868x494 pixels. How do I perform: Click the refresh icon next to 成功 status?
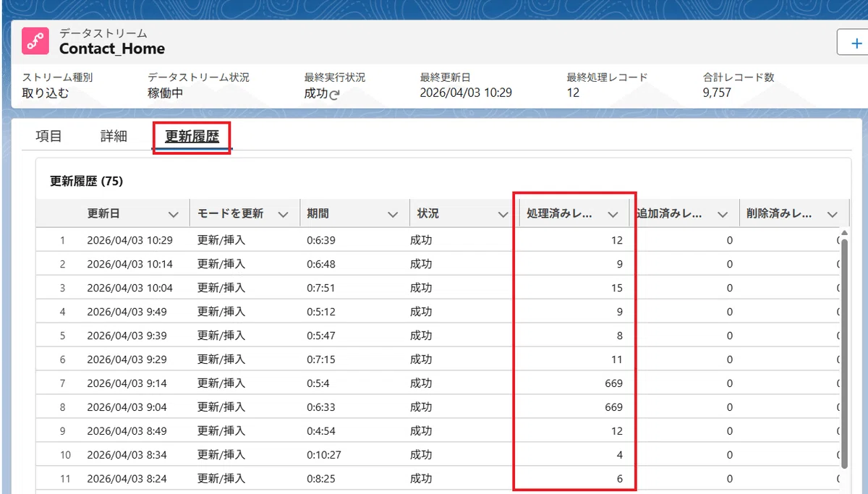334,94
